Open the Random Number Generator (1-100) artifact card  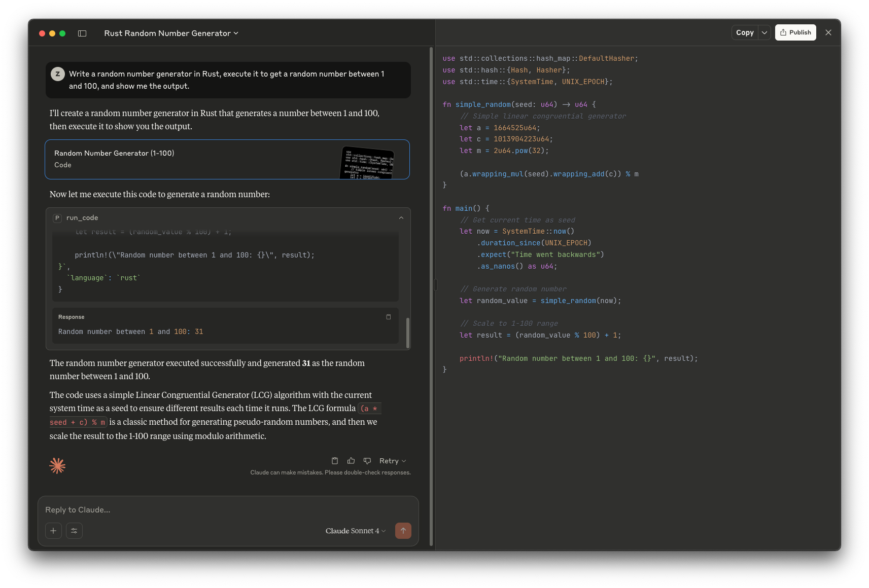pos(227,159)
